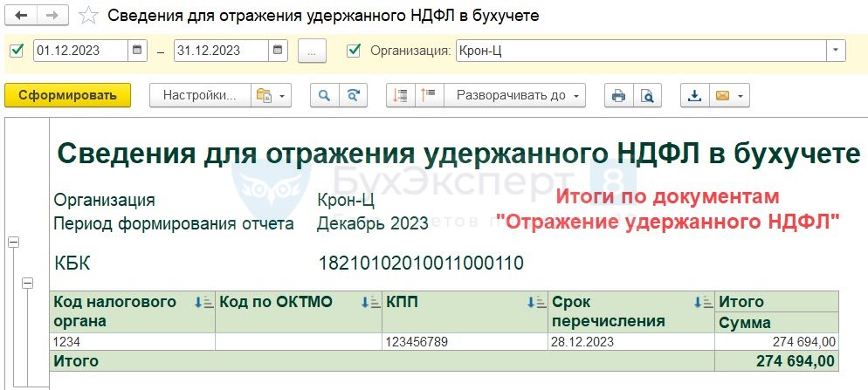
Task: Sort by Срок перечисления column icon
Action: coord(703,302)
